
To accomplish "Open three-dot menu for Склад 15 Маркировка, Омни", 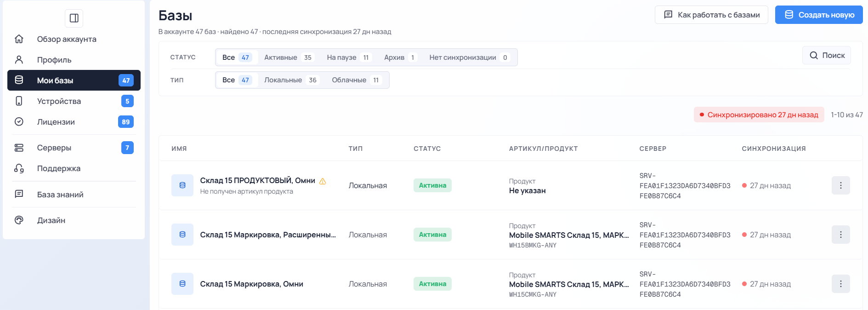I will [x=841, y=284].
